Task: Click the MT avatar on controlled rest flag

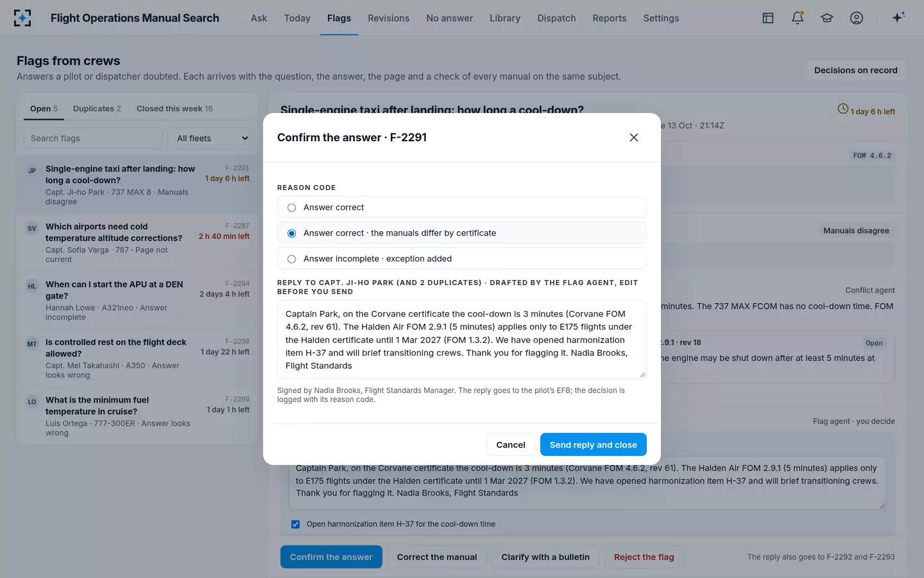Action: click(x=32, y=344)
